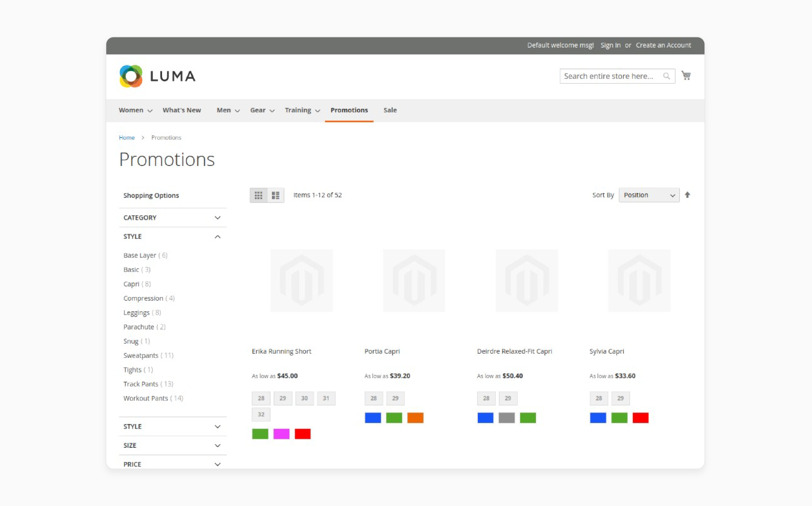This screenshot has width=812, height=506.
Task: Click the Women menu item
Action: click(x=131, y=110)
